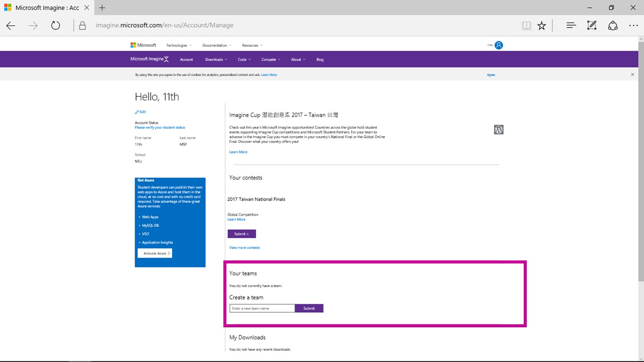The image size is (644, 362).
Task: Open the Compete dropdown menu
Action: coord(271,59)
